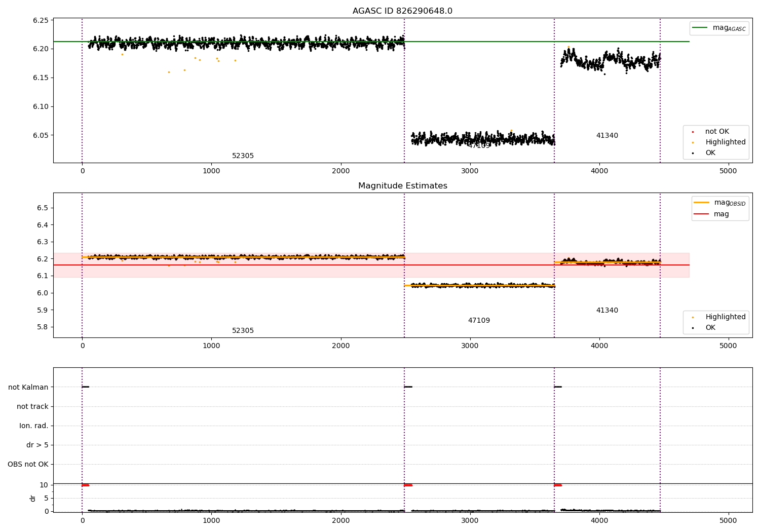Click the 'Highlighted' legend marker in the middle plot
The height and width of the screenshot is (532, 760).
tap(693, 317)
